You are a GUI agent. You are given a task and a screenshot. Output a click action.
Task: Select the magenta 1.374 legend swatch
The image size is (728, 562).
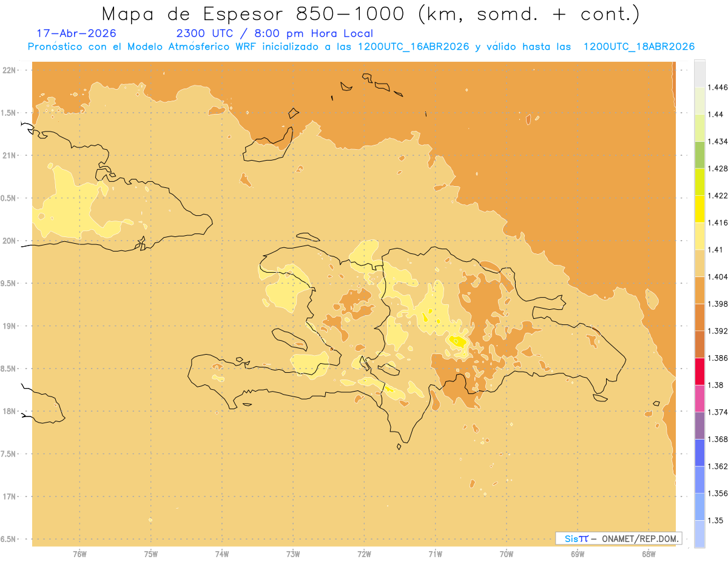[699, 398]
